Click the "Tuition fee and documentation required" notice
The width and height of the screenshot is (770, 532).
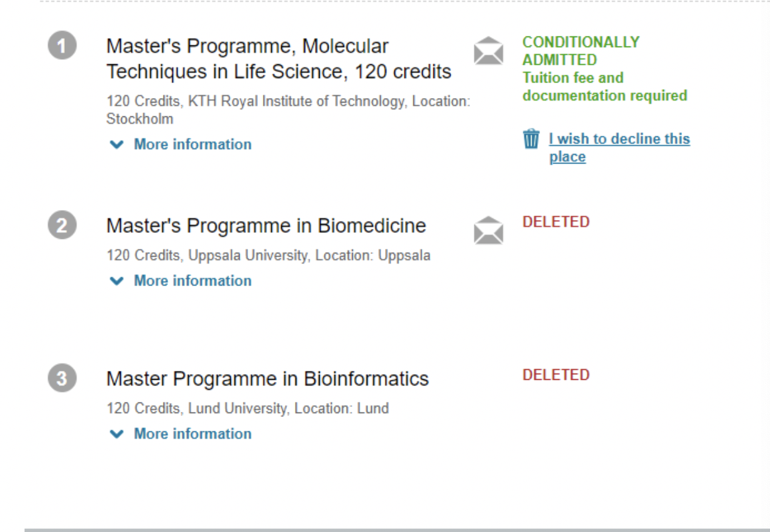pyautogui.click(x=604, y=87)
